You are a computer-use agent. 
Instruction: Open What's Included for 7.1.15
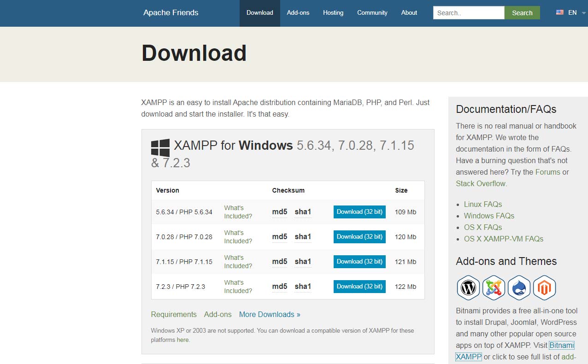[238, 262]
